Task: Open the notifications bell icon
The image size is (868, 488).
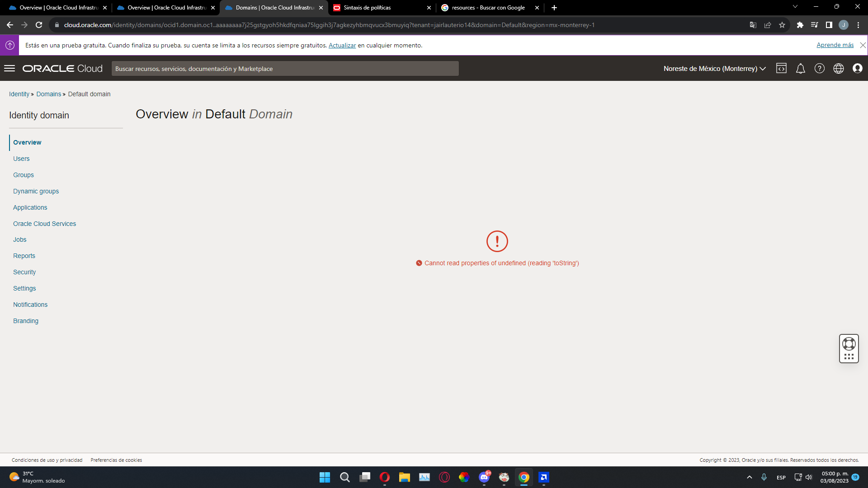Action: tap(801, 68)
